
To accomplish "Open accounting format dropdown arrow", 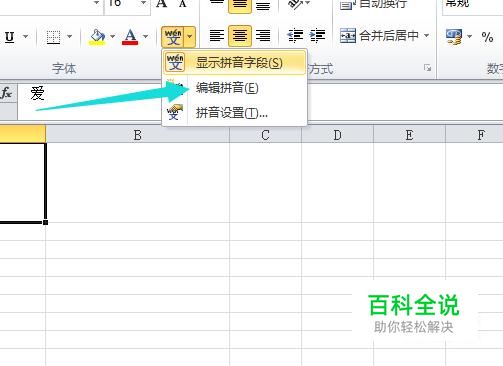I will coord(470,36).
